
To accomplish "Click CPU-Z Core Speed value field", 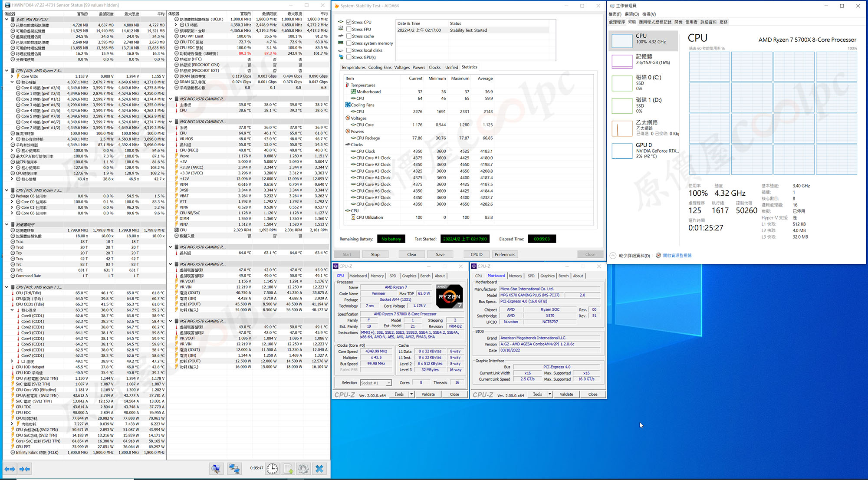I will click(376, 352).
